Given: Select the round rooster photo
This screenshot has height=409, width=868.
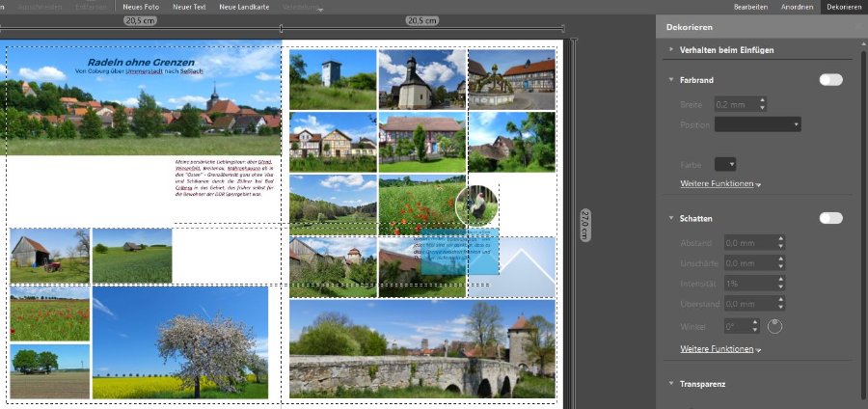Looking at the screenshot, I should (475, 204).
